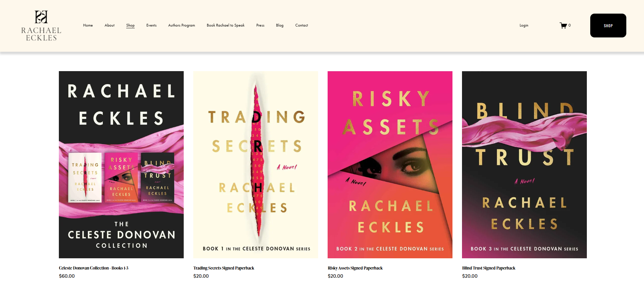Visit the Press page
This screenshot has height=293, width=644.
[x=260, y=26]
